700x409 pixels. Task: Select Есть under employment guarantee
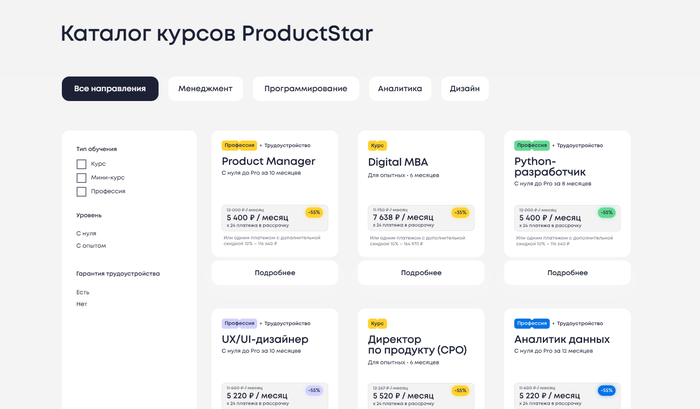pos(83,292)
